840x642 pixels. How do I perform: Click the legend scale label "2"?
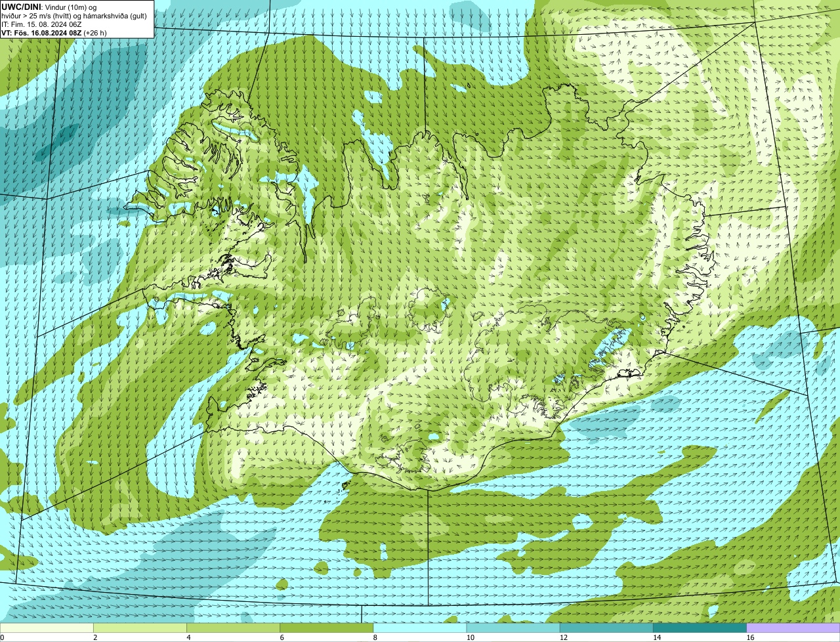click(x=95, y=637)
